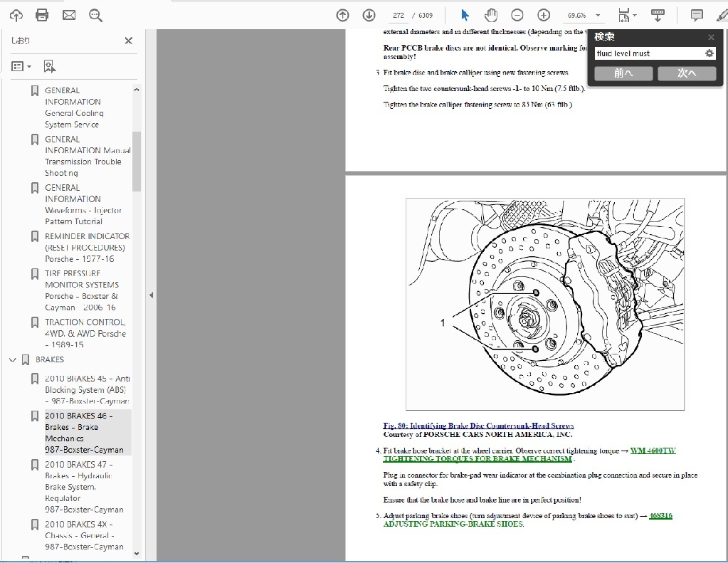
Task: Zoom in with the plus icon
Action: pos(544,16)
